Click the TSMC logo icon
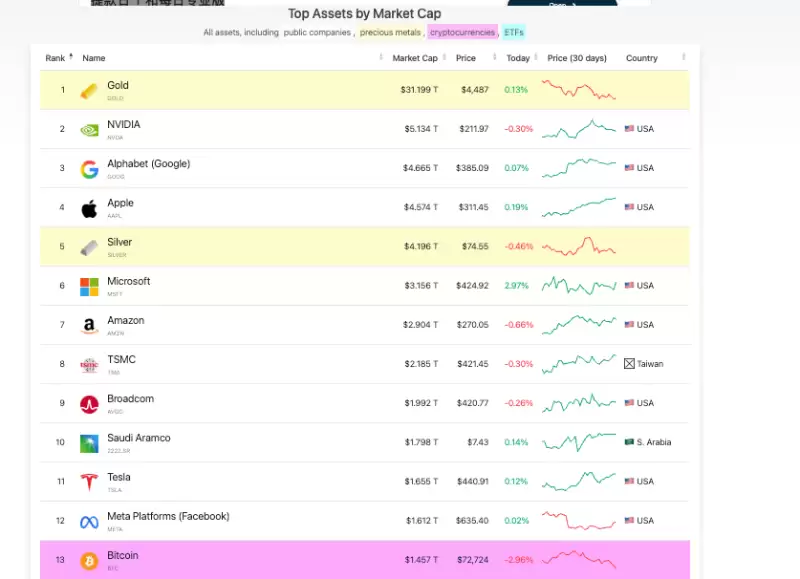This screenshot has height=579, width=800. click(x=89, y=365)
